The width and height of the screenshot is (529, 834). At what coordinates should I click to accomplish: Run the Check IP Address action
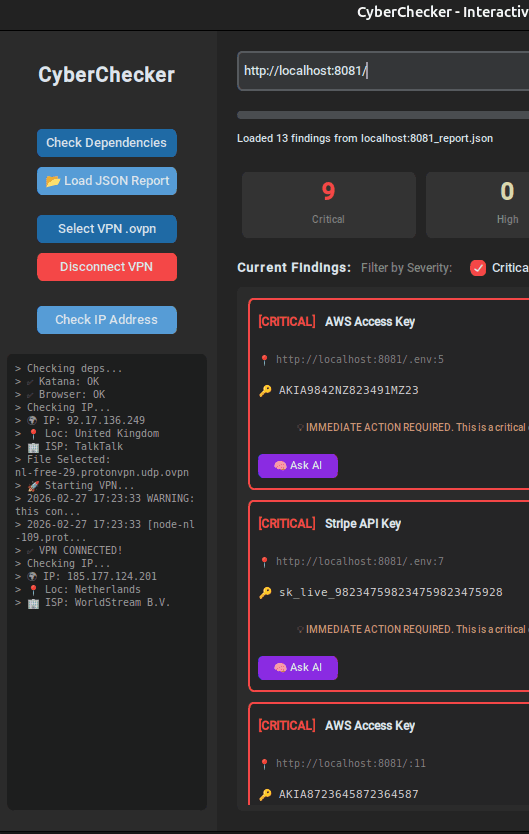(106, 320)
